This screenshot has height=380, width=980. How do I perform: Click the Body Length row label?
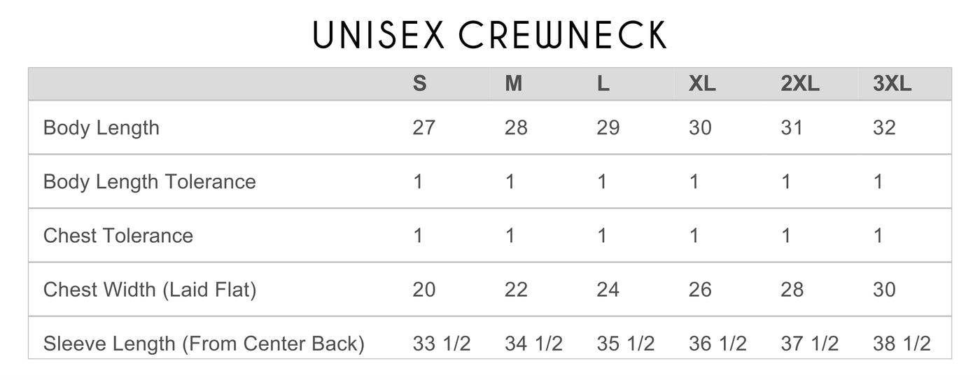coord(101,128)
